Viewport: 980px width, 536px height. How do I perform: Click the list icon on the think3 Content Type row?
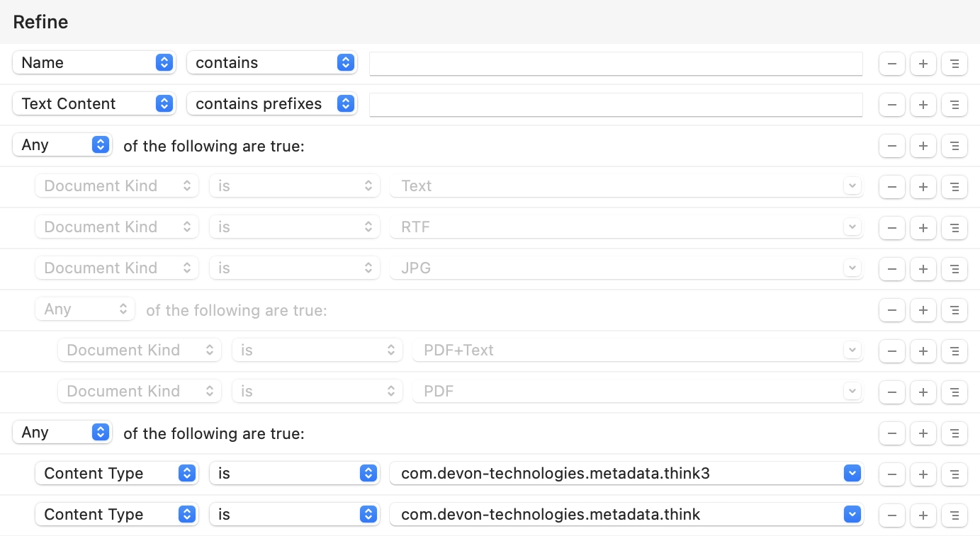(x=954, y=474)
